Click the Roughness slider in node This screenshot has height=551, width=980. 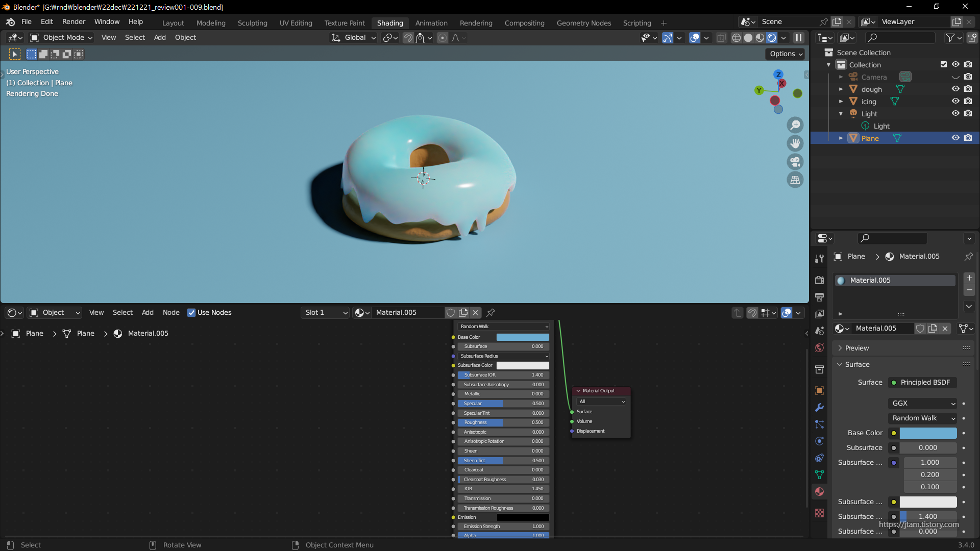click(x=503, y=422)
